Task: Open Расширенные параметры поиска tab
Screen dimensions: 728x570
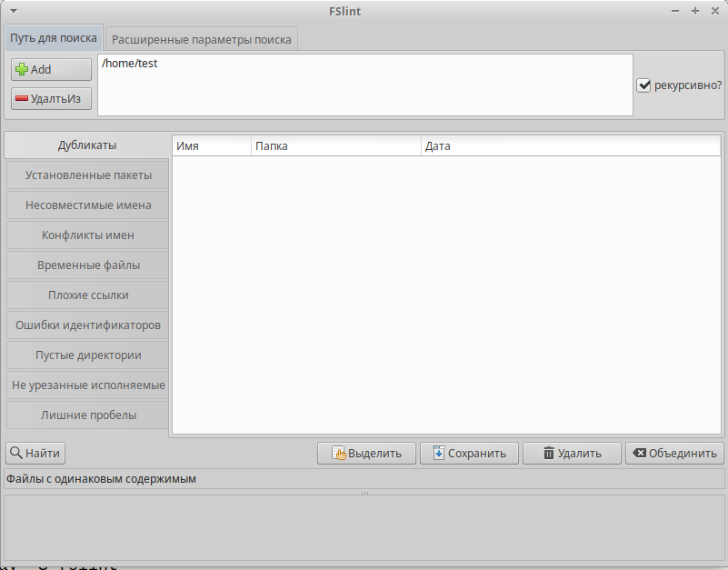Action: coord(202,39)
